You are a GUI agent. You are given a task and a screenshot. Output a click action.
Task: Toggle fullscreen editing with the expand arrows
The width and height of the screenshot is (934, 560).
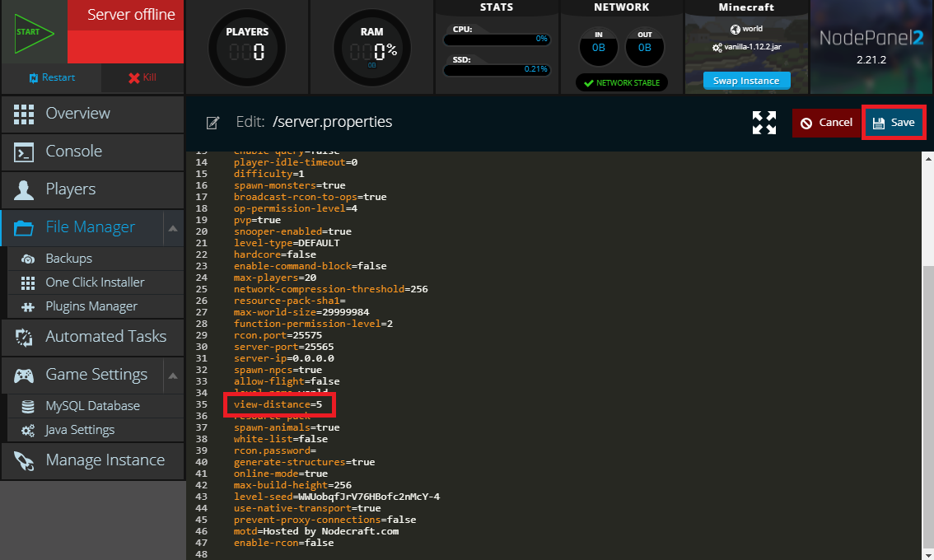[x=764, y=122]
